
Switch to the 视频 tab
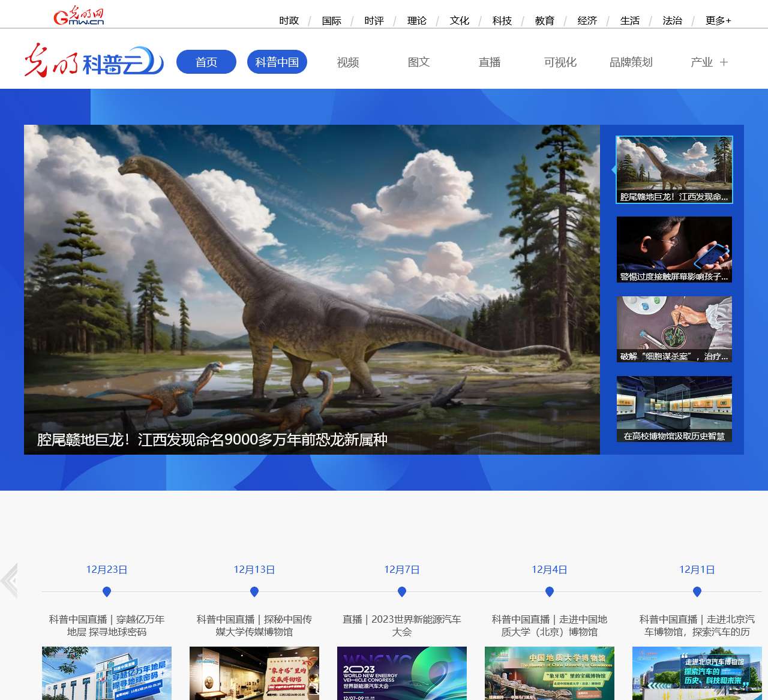point(348,62)
